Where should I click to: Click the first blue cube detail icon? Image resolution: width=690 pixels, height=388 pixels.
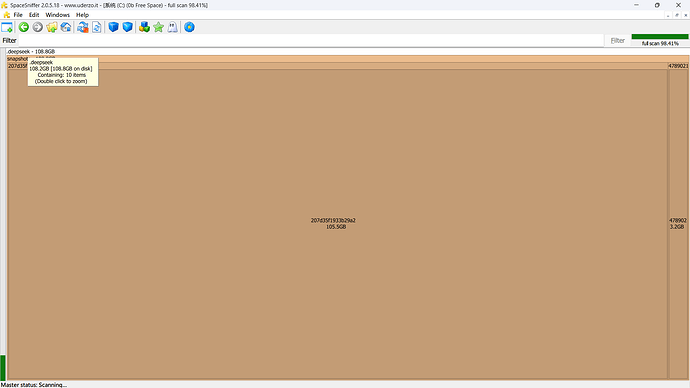(114, 27)
